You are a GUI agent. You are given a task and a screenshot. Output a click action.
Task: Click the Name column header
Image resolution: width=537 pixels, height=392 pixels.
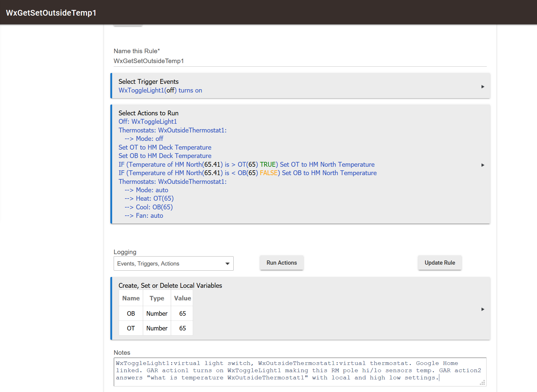[x=131, y=298]
